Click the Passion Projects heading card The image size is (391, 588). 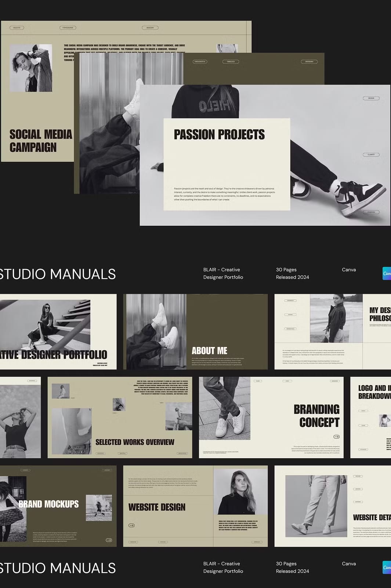click(x=227, y=164)
